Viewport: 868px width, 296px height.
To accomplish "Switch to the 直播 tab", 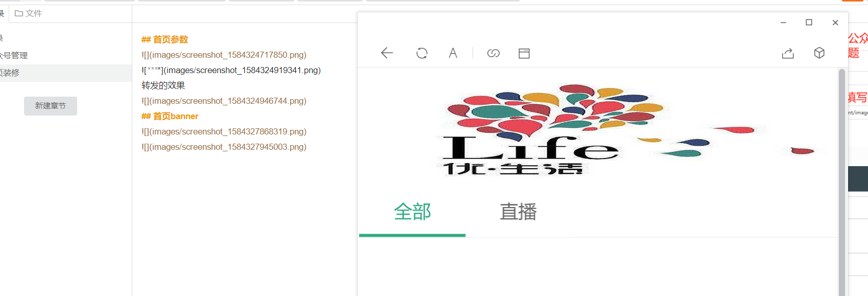I will click(518, 212).
